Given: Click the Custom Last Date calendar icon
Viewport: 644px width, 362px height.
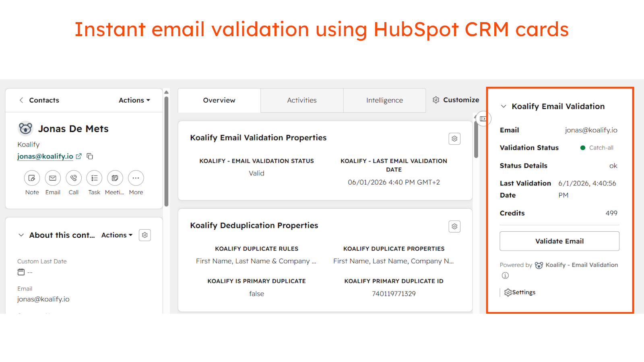Looking at the screenshot, I should (x=21, y=272).
